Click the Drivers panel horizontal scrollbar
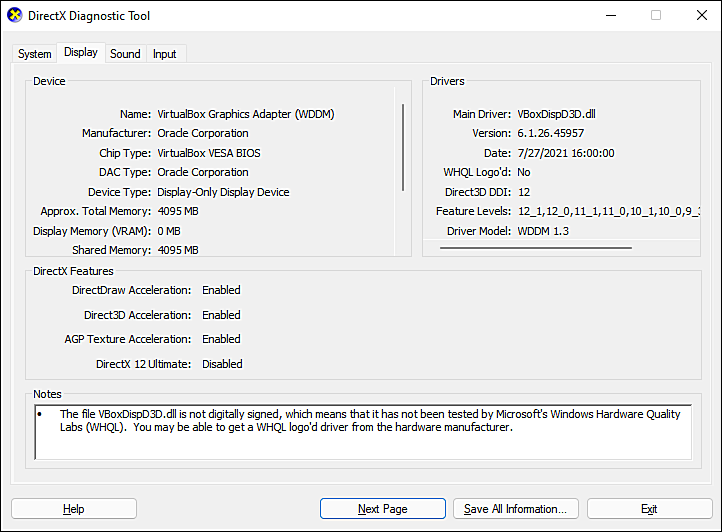Image resolution: width=722 pixels, height=532 pixels. (x=536, y=247)
